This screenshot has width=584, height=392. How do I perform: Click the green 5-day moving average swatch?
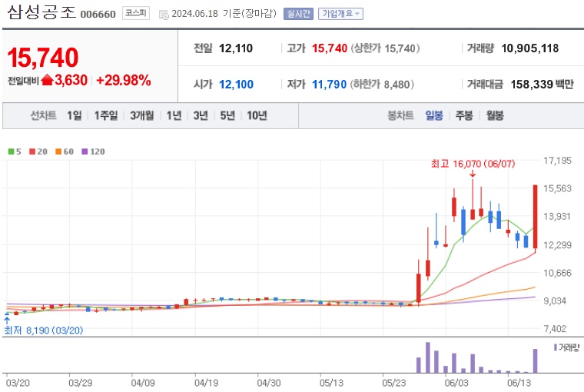12,151
